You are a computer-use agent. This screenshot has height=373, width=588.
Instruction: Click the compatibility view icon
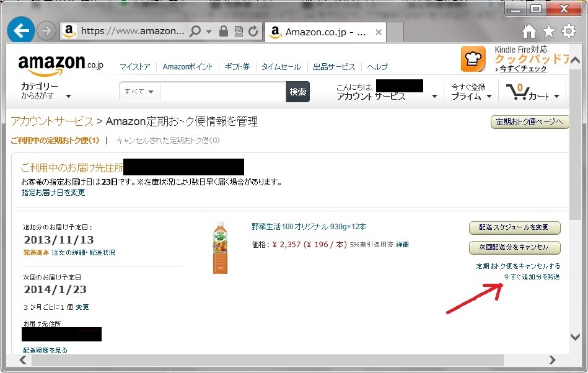coord(239,32)
